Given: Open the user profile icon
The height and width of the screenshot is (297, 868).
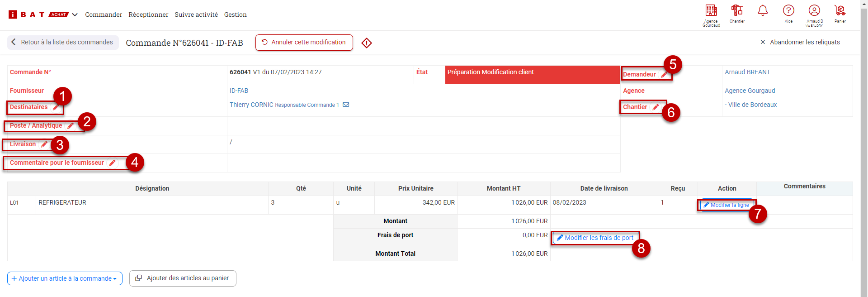Looking at the screenshot, I should pyautogui.click(x=814, y=11).
